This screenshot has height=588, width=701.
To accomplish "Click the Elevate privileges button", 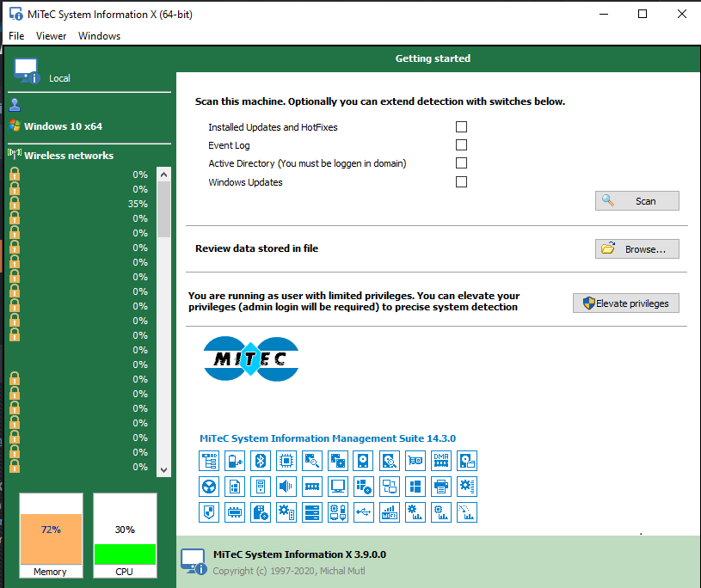I will (x=626, y=303).
